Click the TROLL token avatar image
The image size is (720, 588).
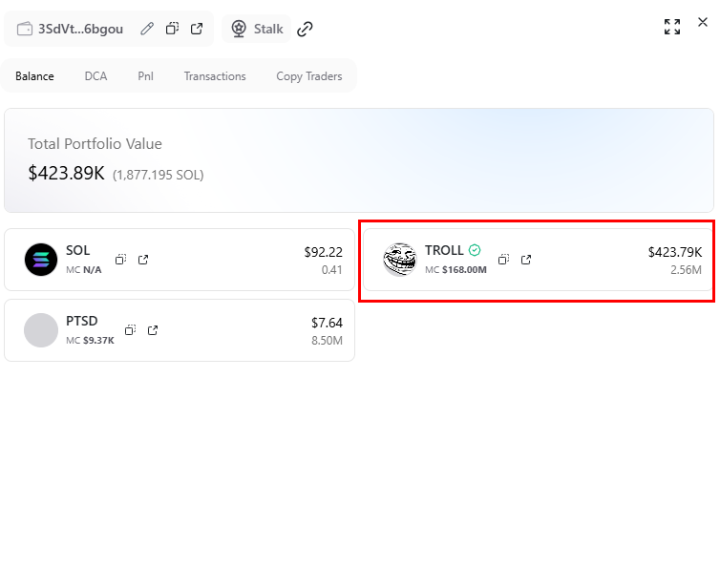pyautogui.click(x=400, y=260)
